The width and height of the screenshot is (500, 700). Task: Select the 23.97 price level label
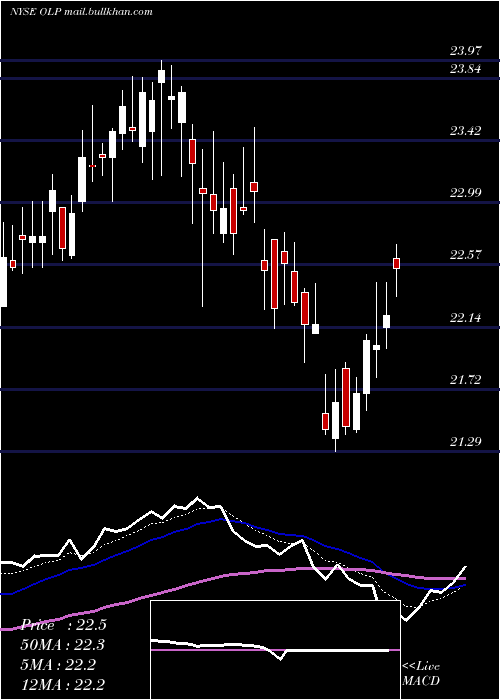(466, 50)
